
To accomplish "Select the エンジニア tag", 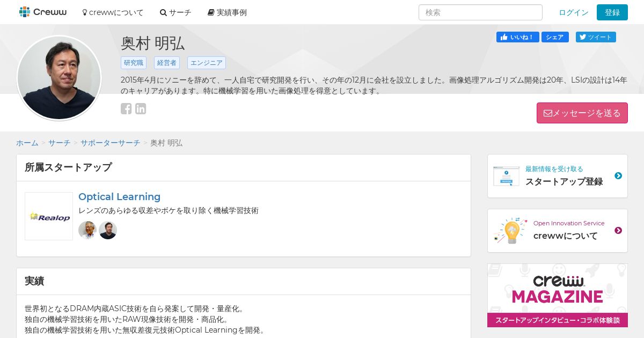I will [x=207, y=63].
